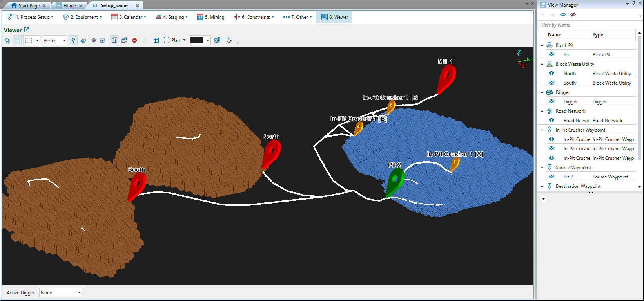Toggle eye for first In-Pit Crusher Waypoint row

click(551, 139)
